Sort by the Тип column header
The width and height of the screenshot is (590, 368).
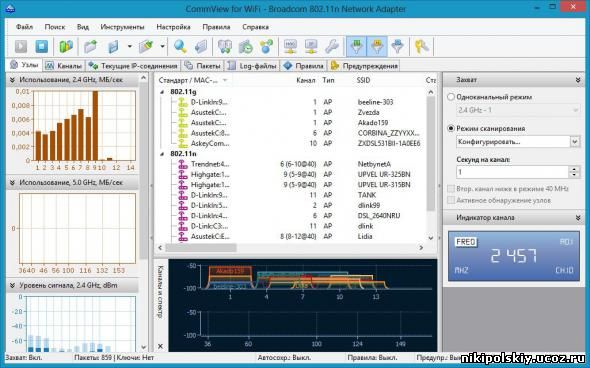point(328,80)
